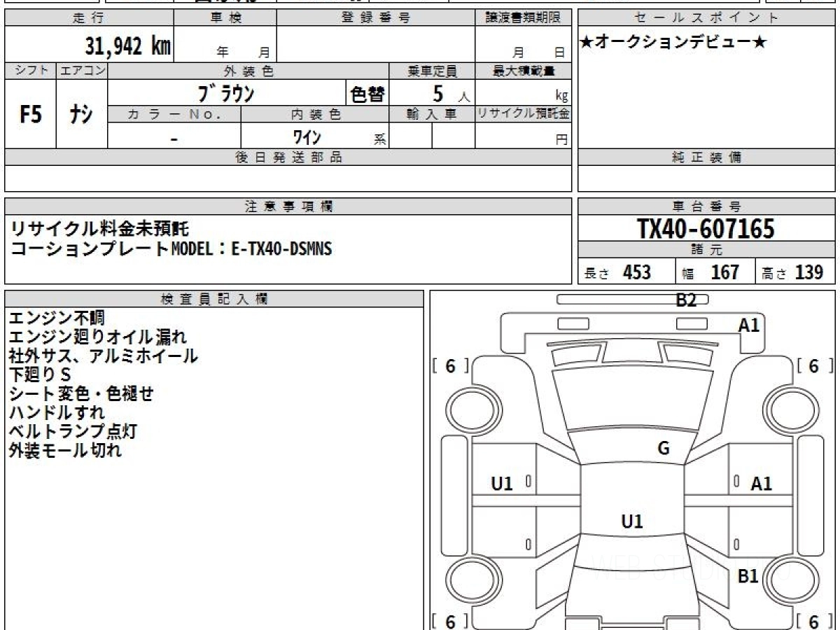Click the 乗車定員 header

pyautogui.click(x=432, y=71)
